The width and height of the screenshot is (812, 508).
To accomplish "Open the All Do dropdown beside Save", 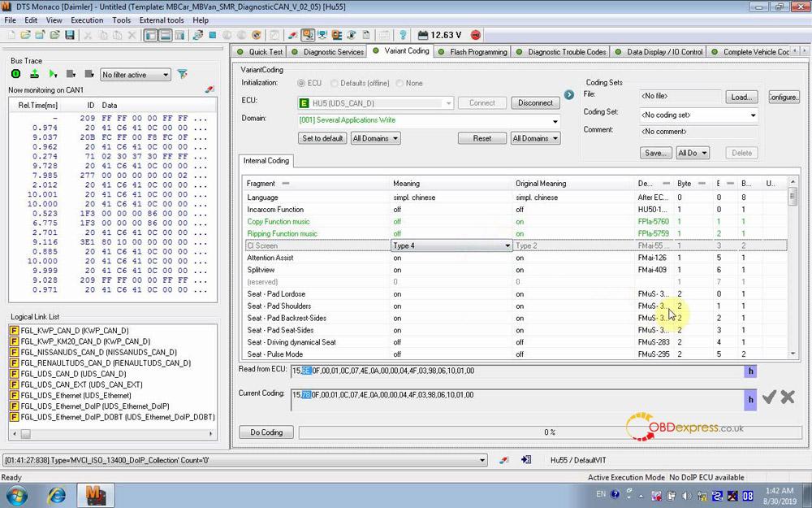I will (692, 153).
